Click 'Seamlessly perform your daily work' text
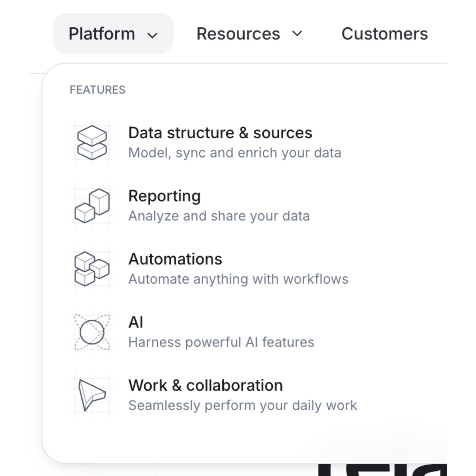 click(242, 405)
